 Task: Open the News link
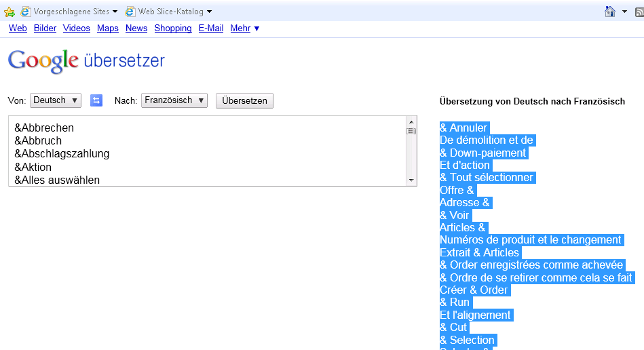coord(136,28)
